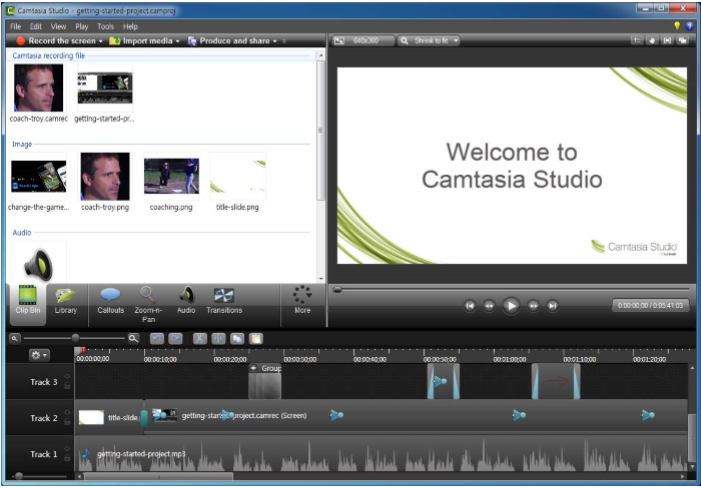Open the Clip Bin tab
This screenshot has height=488, width=701.
pyautogui.click(x=28, y=303)
